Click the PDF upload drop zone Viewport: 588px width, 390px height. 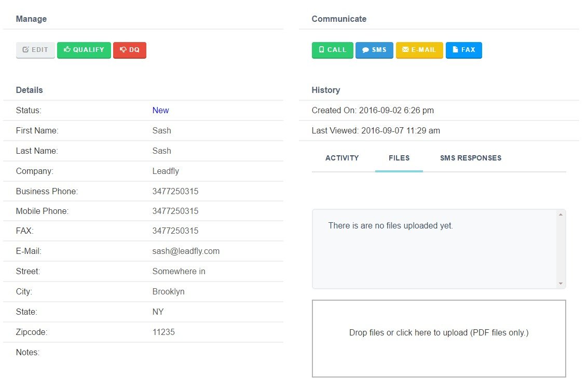point(439,339)
